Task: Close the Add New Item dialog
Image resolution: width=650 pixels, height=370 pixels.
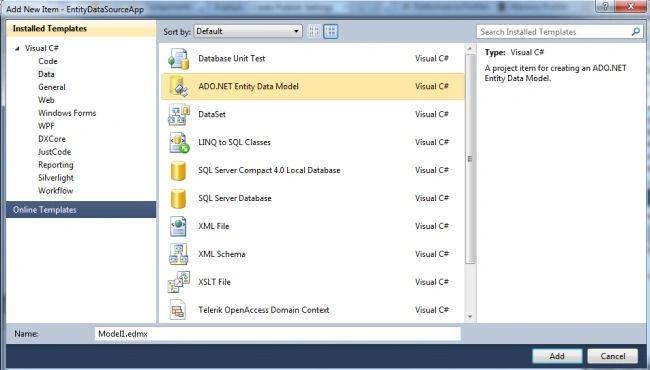Action: (x=631, y=6)
